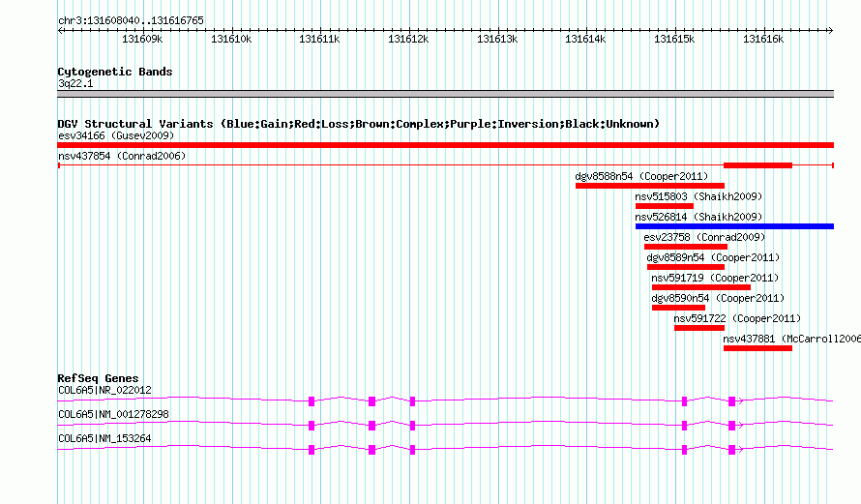Click the 131612k ruler position label

[408, 39]
